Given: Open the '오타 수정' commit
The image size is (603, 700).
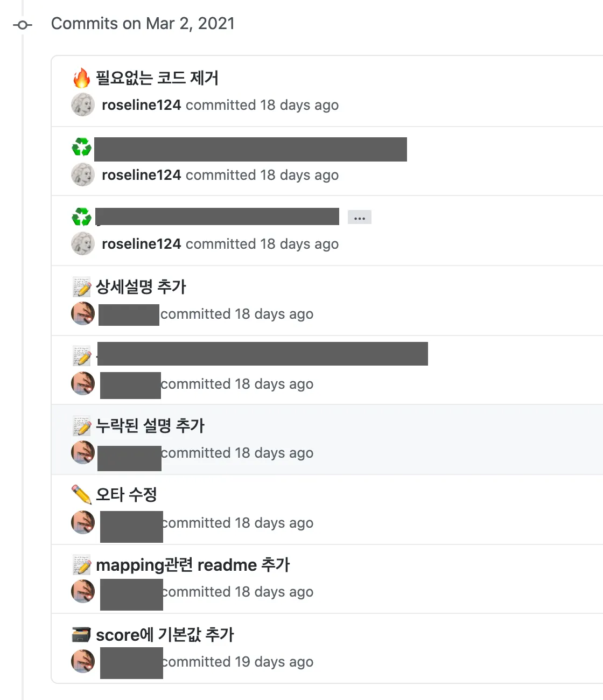Looking at the screenshot, I should click(127, 495).
